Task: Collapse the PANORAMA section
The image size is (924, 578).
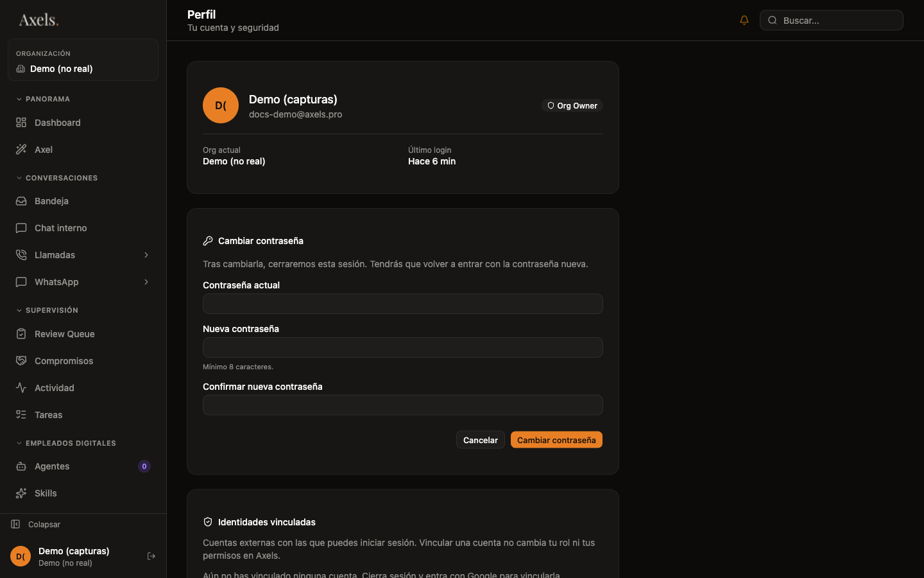Action: (x=43, y=99)
